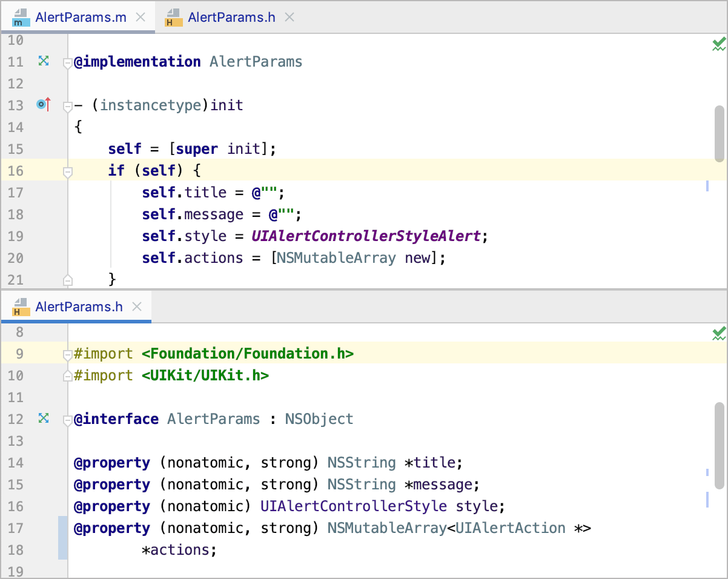
Task: Click lower stripe mark in bottom editor
Action: pyautogui.click(x=707, y=499)
